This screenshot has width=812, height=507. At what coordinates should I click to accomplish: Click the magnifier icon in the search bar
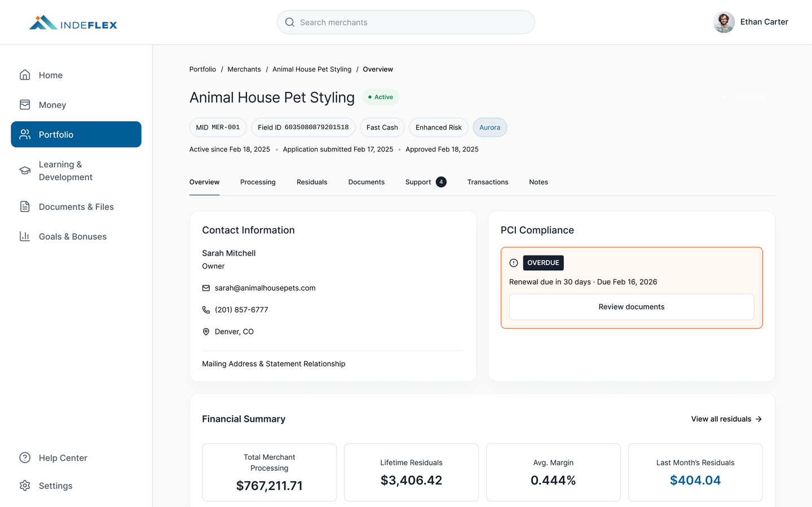tap(290, 22)
